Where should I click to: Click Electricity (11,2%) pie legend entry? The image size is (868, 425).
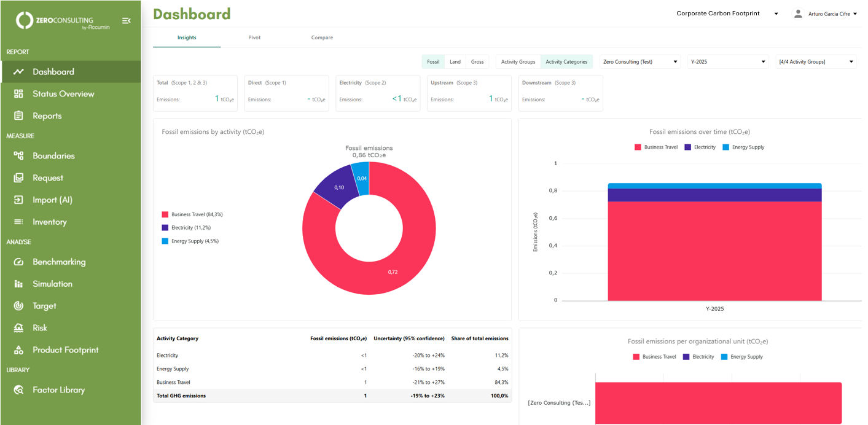click(x=186, y=228)
